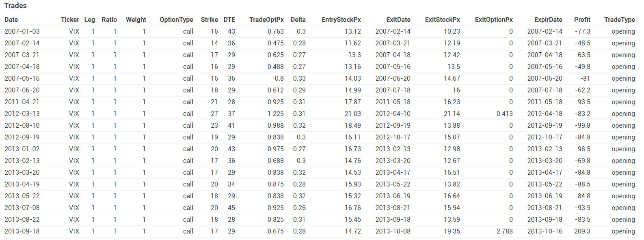Click the TradeOptPx column header
644x240 pixels.
[267, 19]
